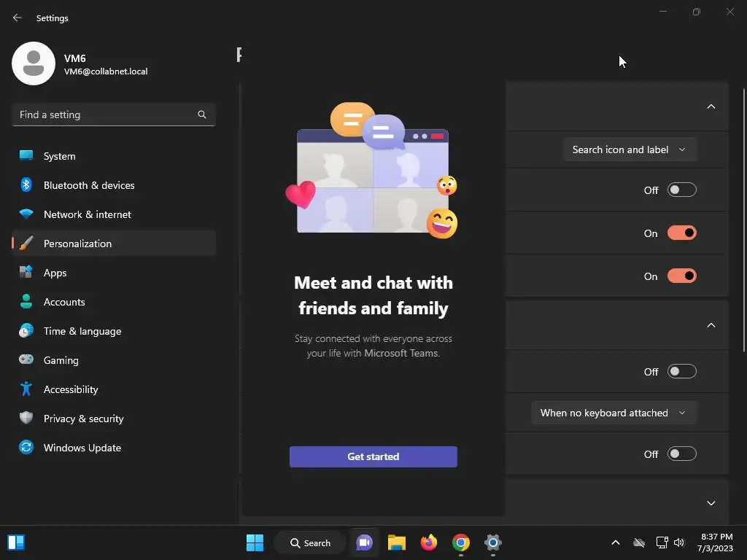Open the clock and date flyout

715,542
